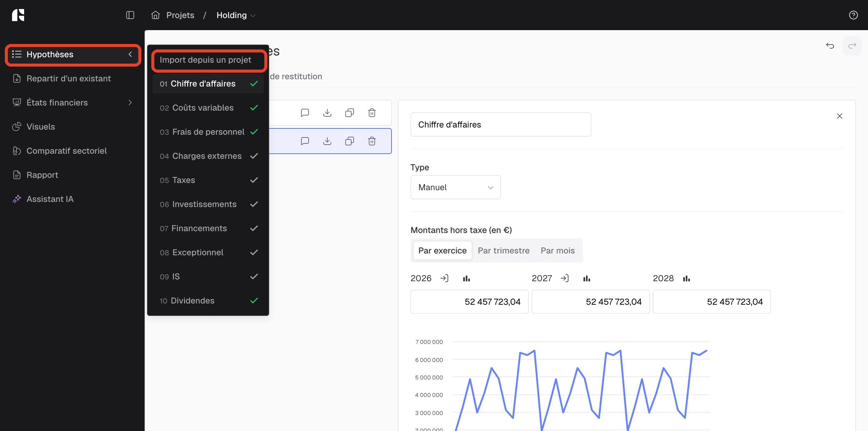
Task: Select 02 Coûts variables in the menu
Action: click(x=208, y=108)
